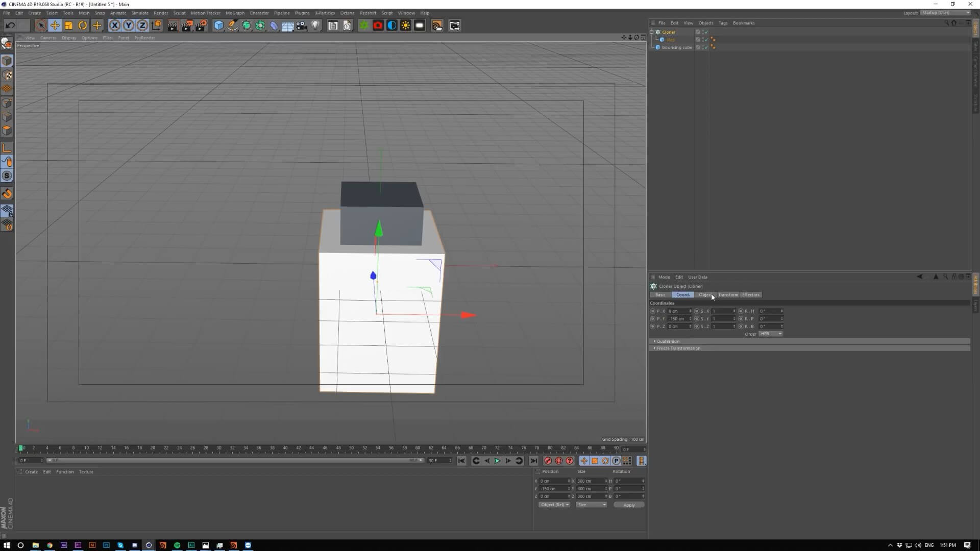This screenshot has width=980, height=551.
Task: Toggle the Z axis lock
Action: coord(142,26)
